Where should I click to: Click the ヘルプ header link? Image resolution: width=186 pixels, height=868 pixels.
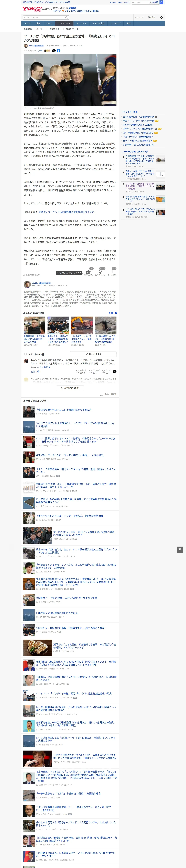127,2
